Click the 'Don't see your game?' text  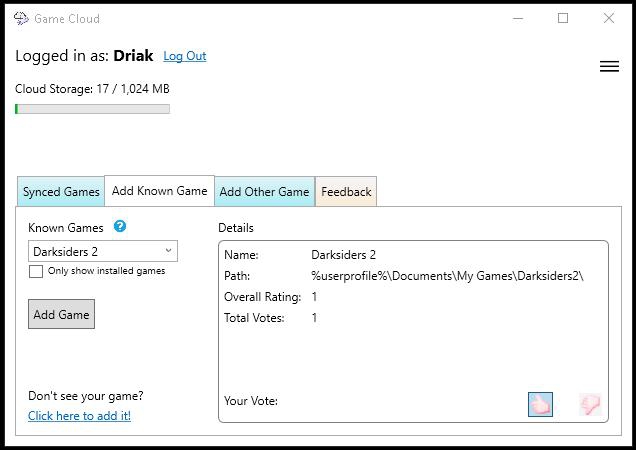tap(86, 396)
